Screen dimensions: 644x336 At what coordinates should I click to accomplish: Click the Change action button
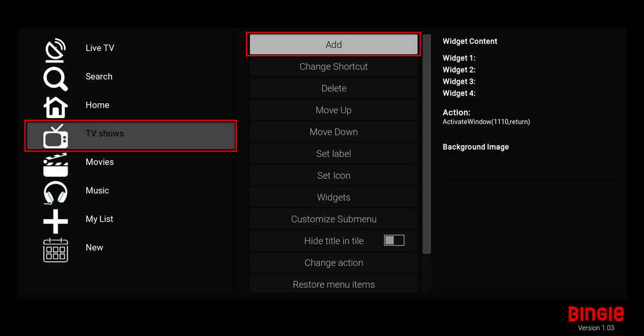334,262
